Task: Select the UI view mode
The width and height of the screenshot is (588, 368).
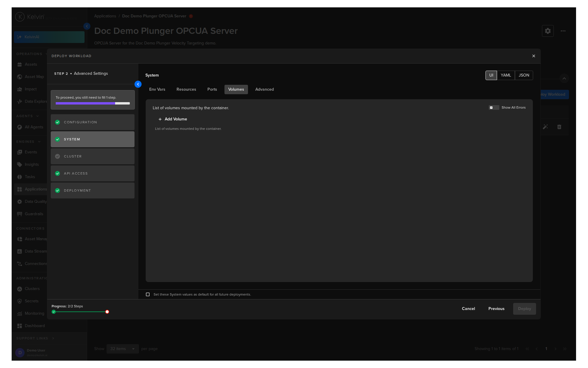Action: point(491,75)
